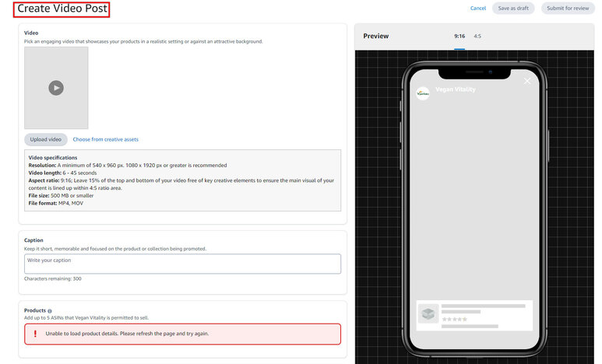Click the Resolution specification line

click(x=128, y=166)
